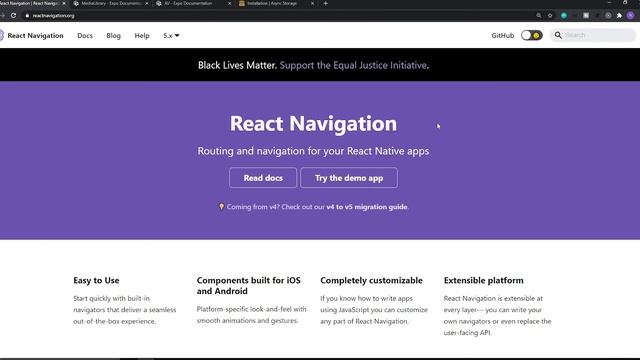Viewport: 640px width, 360px height.
Task: Click the teal circular extension icon
Action: coord(564,16)
